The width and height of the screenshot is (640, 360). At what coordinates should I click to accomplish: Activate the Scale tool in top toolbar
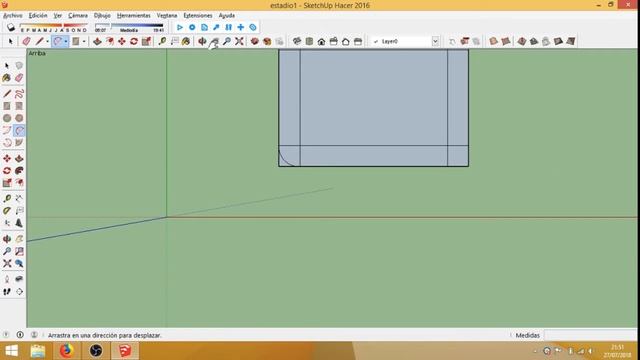[146, 41]
